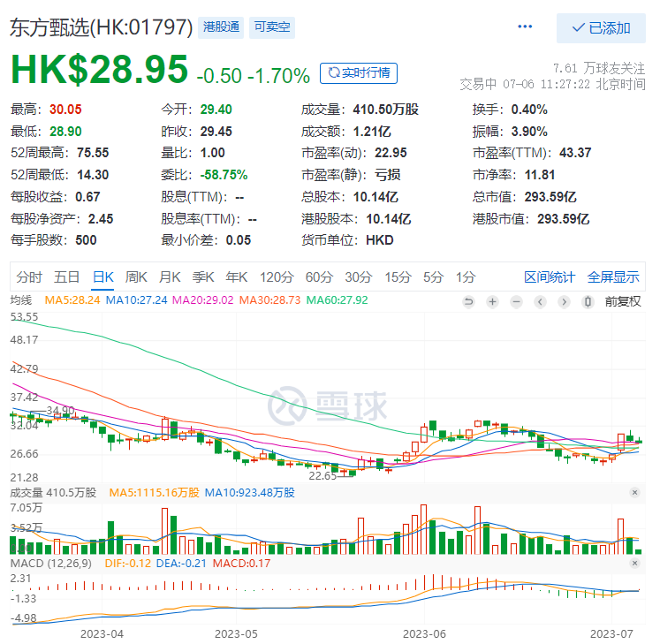
Task: Close the 成交量 volume indicator panel
Action: (634, 492)
